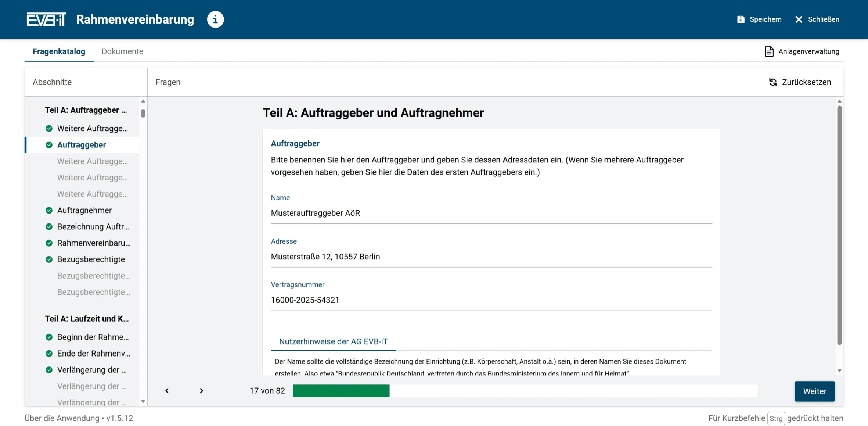Switch to the Dokumente tab
This screenshot has height=426, width=868.
[122, 51]
